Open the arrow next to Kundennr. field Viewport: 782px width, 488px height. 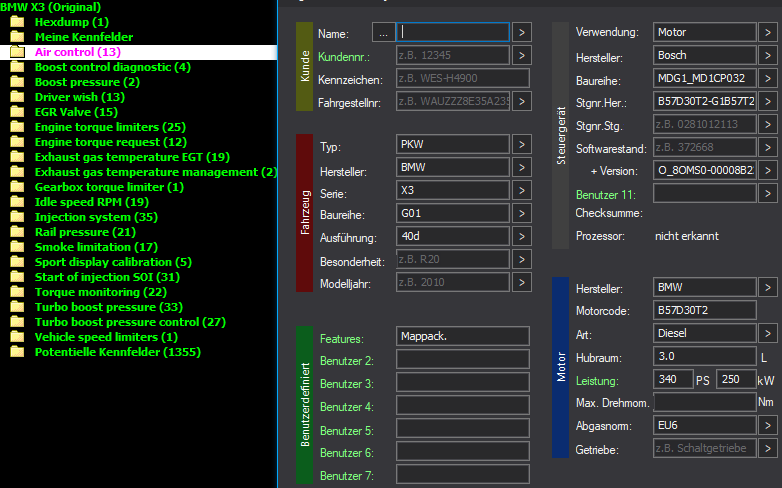pos(522,55)
